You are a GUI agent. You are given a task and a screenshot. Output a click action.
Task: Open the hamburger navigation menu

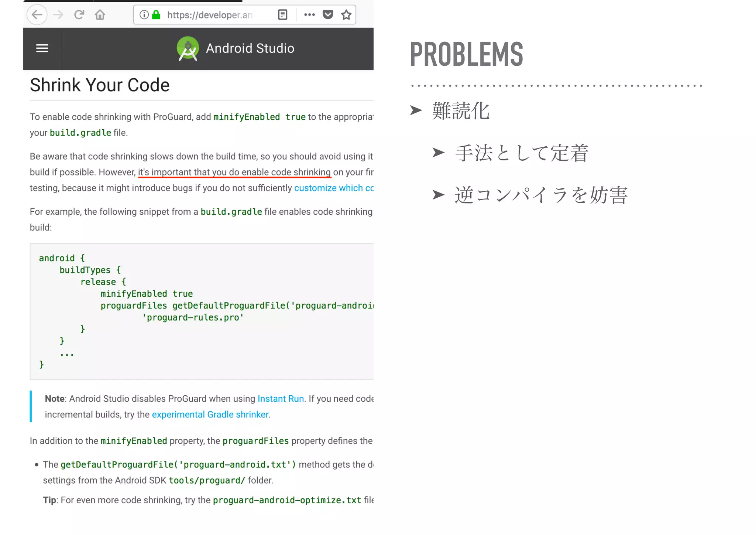[x=42, y=48]
